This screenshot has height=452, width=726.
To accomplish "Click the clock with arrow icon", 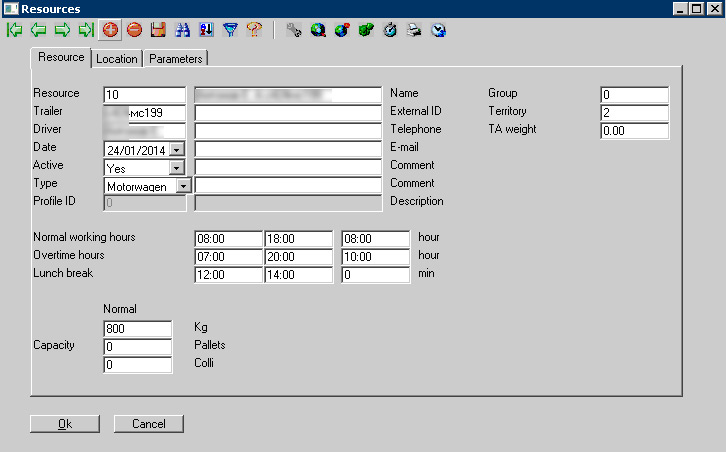I will [438, 30].
